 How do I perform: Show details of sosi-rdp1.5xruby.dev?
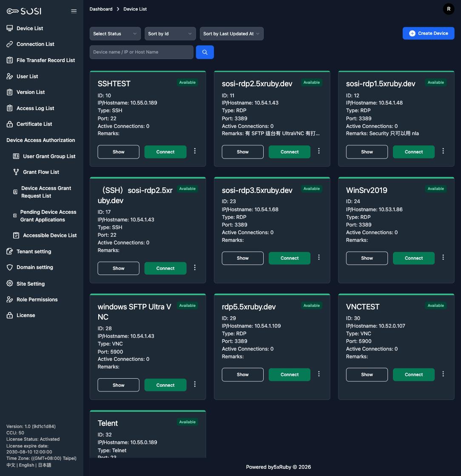pyautogui.click(x=367, y=152)
